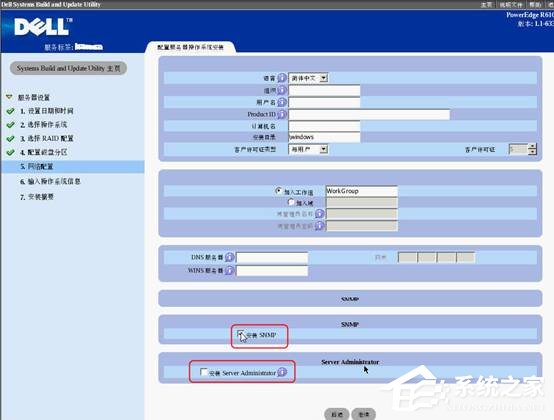Click the info icon beside the domain administrator name field

coord(319,214)
